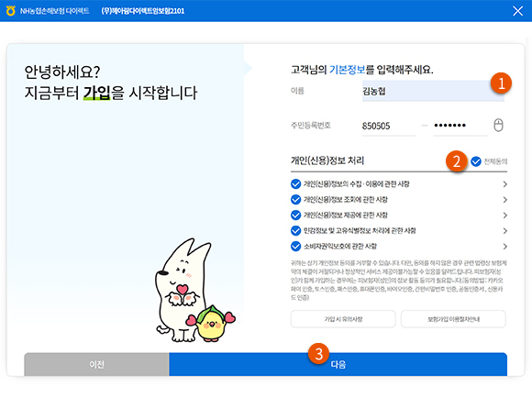
Task: Click the mouse keypad icon beside resident number
Action: point(498,126)
